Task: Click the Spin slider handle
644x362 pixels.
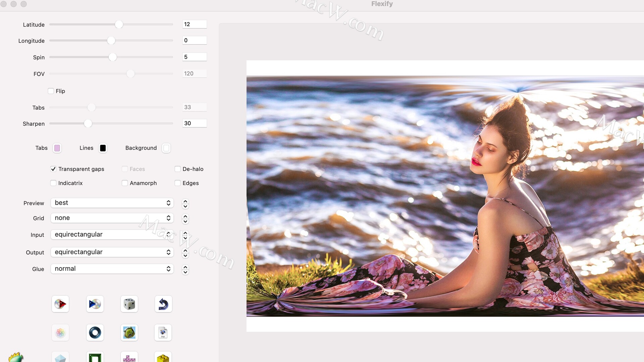Action: tap(113, 57)
